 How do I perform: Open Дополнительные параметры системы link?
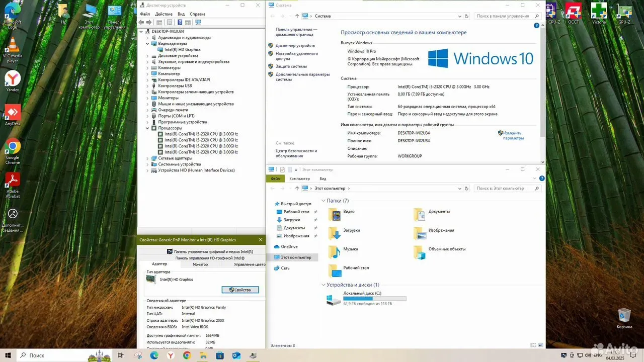pyautogui.click(x=303, y=77)
